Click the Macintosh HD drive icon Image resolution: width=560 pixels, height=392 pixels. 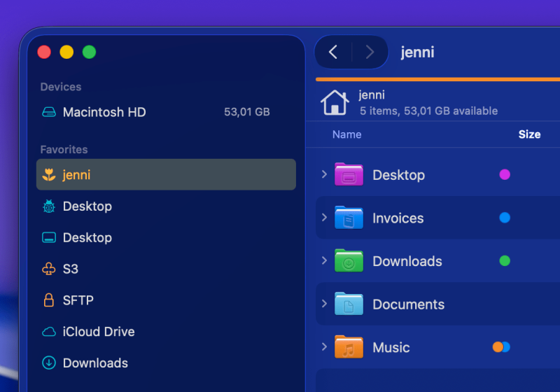point(49,112)
